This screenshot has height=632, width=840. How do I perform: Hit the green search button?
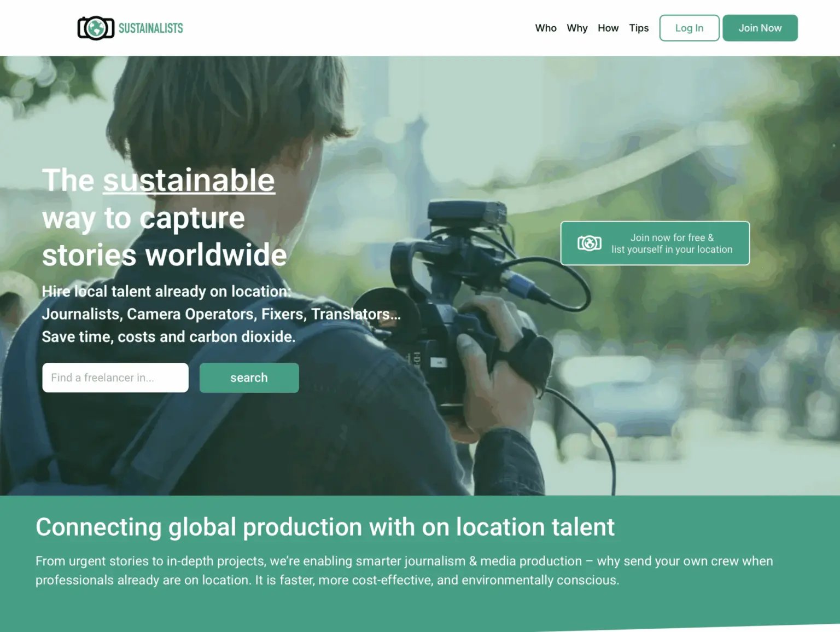pyautogui.click(x=249, y=378)
